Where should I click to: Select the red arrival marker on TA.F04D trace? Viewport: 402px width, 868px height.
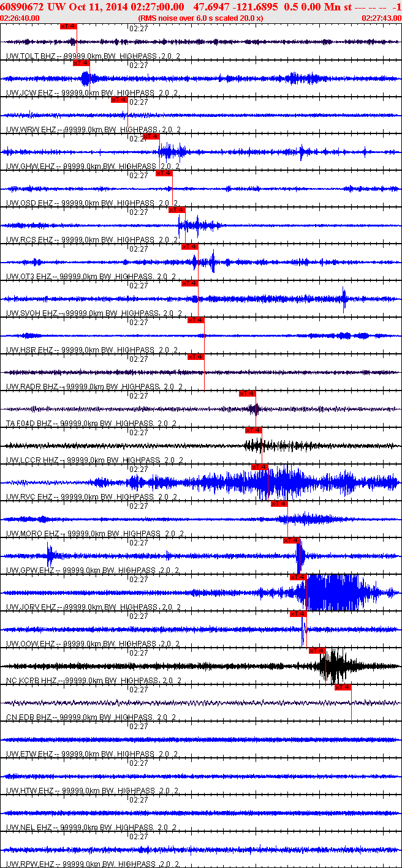247,394
